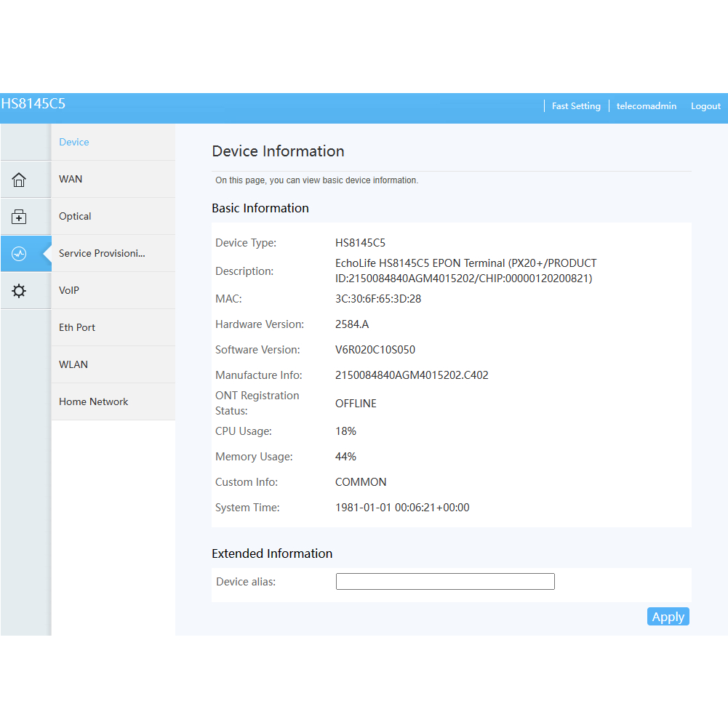View the VoIP information section
This screenshot has width=728, height=728.
(x=69, y=291)
